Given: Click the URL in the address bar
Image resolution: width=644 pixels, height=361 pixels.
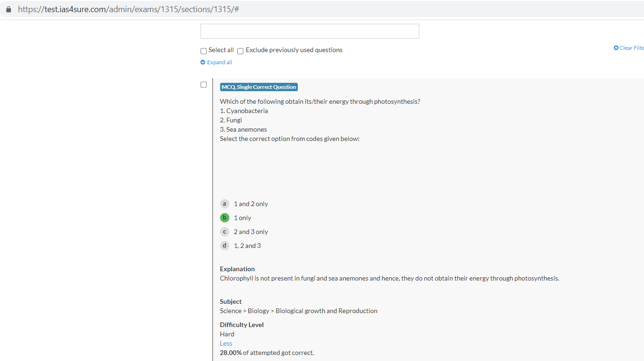Looking at the screenshot, I should point(128,9).
